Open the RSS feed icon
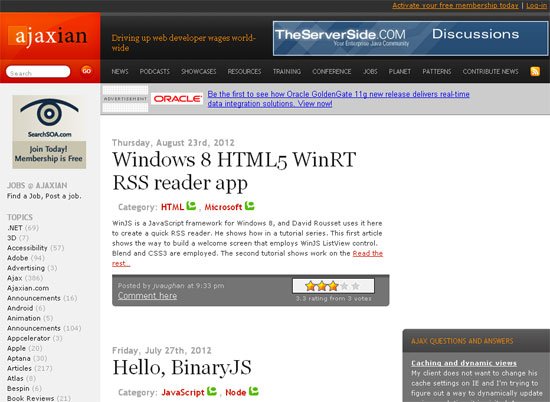Image resolution: width=550 pixels, height=402 pixels. [535, 71]
